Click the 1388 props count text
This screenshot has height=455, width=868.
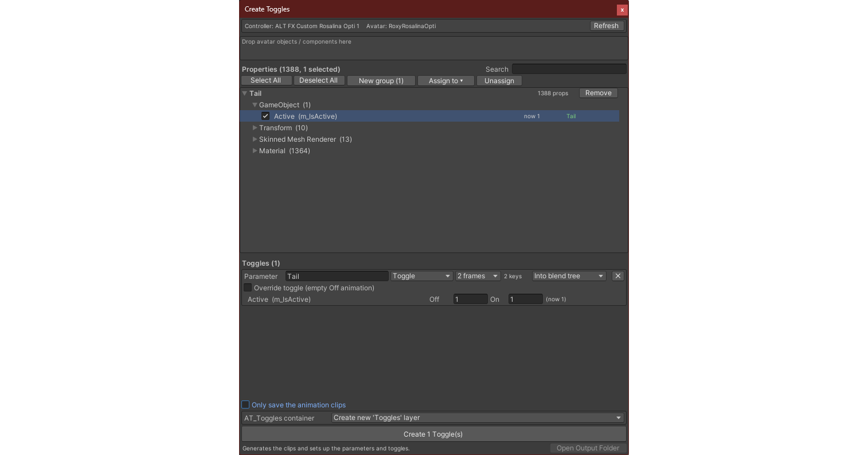(553, 93)
